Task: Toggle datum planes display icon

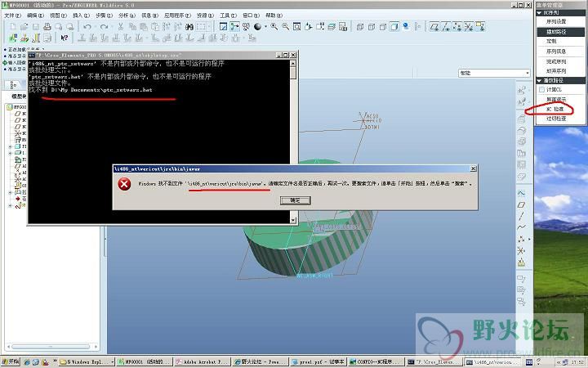Action: (x=434, y=27)
